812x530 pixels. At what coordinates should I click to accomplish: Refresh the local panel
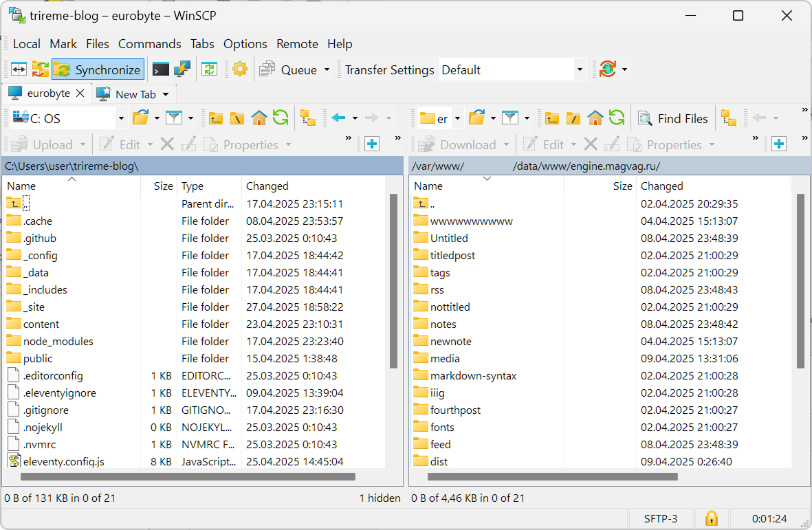[x=281, y=118]
